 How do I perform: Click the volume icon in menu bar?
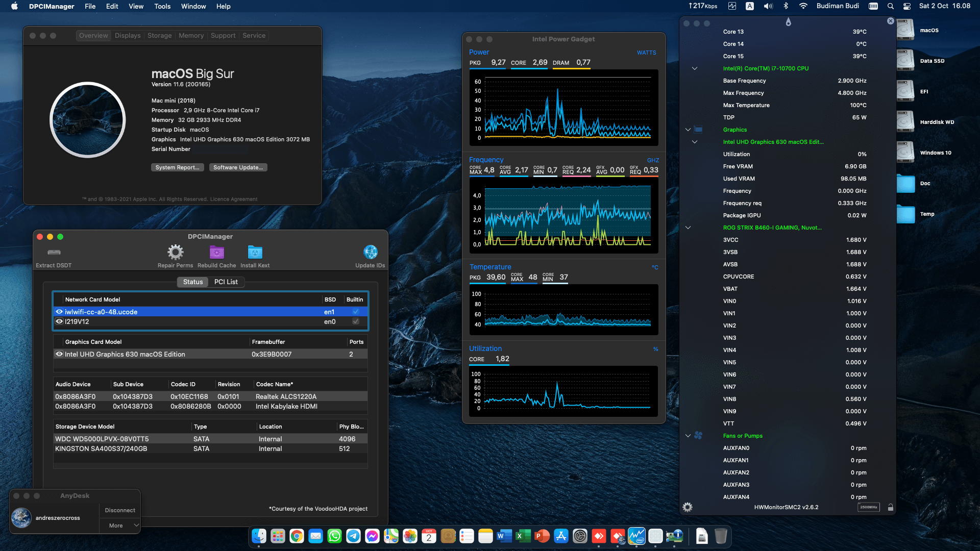point(768,6)
